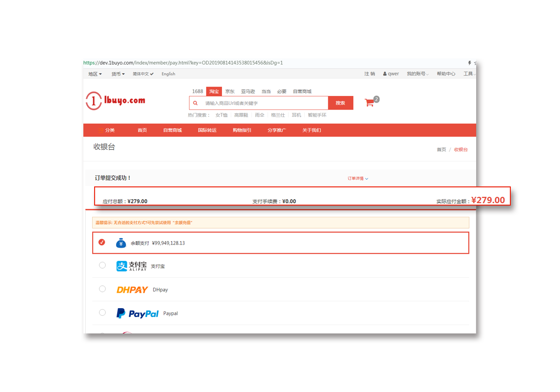Open the 货币 currency dropdown
The height and width of the screenshot is (392, 560).
coord(118,74)
